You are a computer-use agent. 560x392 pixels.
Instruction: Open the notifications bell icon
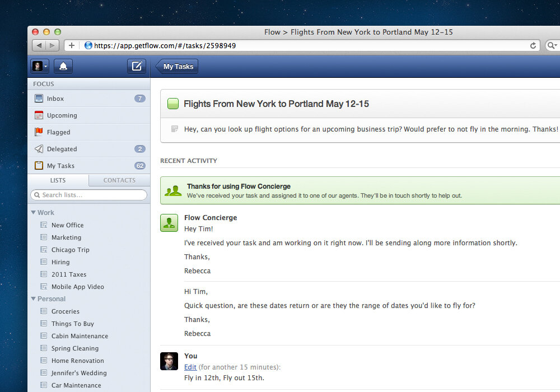coord(63,67)
